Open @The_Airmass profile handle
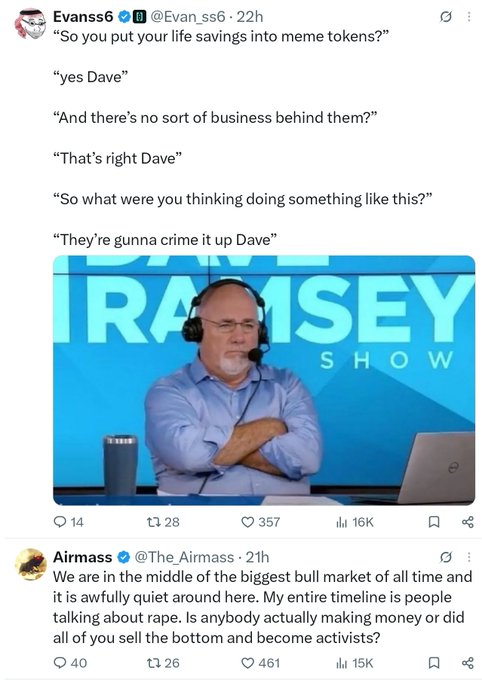 184,557
